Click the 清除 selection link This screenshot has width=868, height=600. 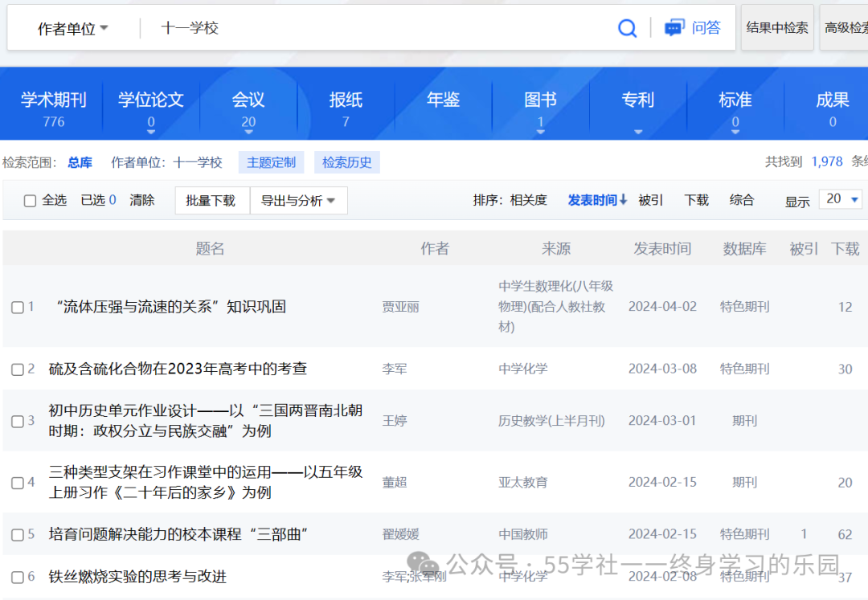(141, 200)
